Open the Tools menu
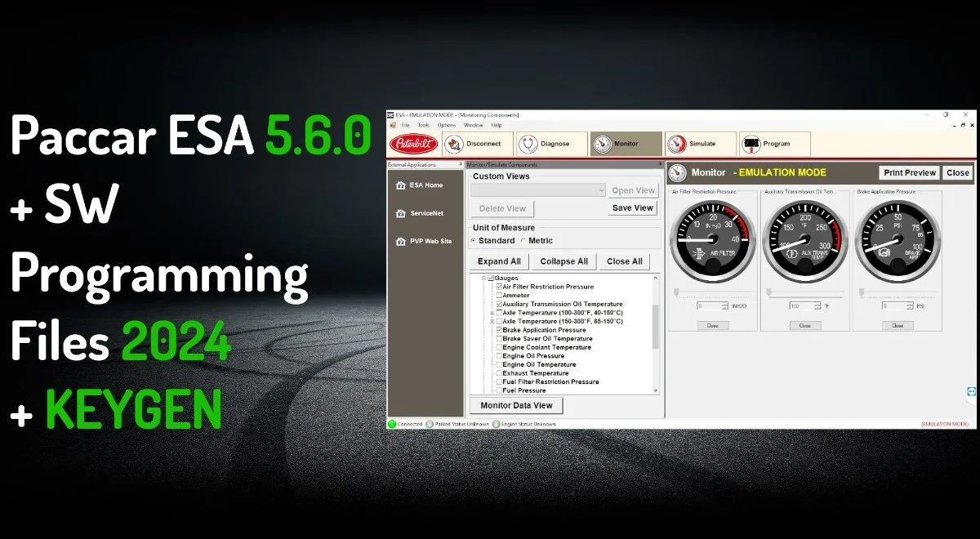This screenshot has width=980, height=539. (x=423, y=125)
